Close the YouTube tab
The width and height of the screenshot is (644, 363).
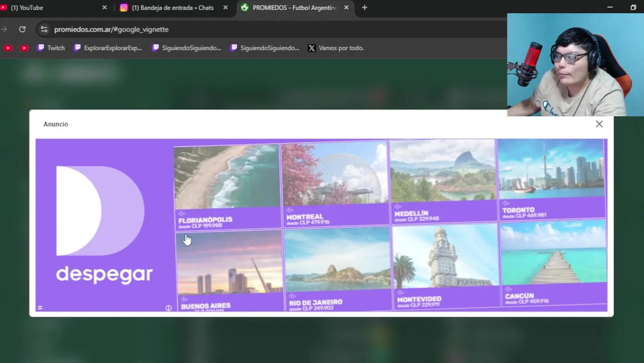pyautogui.click(x=104, y=8)
